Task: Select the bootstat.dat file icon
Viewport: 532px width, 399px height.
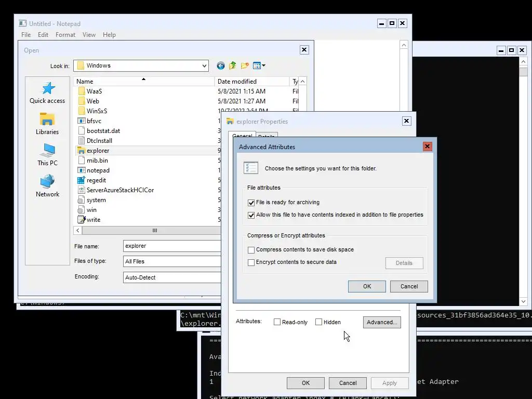Action: coord(82,130)
